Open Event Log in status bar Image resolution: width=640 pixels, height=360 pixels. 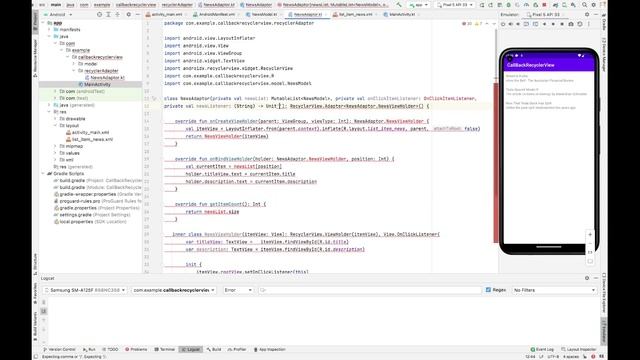542,349
